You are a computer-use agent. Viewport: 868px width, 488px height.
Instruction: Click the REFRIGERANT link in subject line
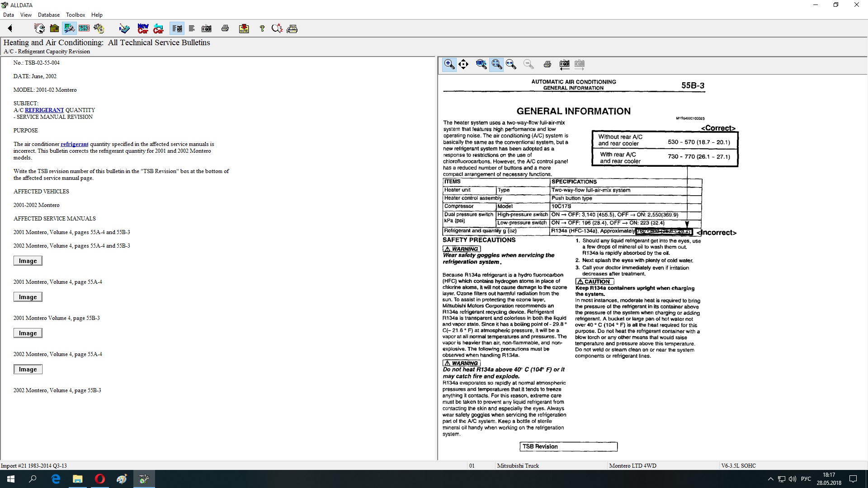coord(44,110)
